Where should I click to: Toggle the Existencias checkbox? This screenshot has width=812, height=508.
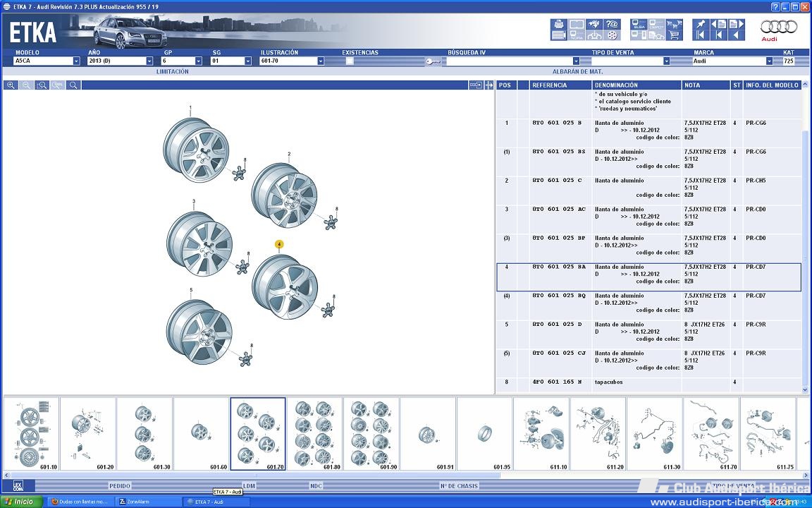tap(350, 61)
